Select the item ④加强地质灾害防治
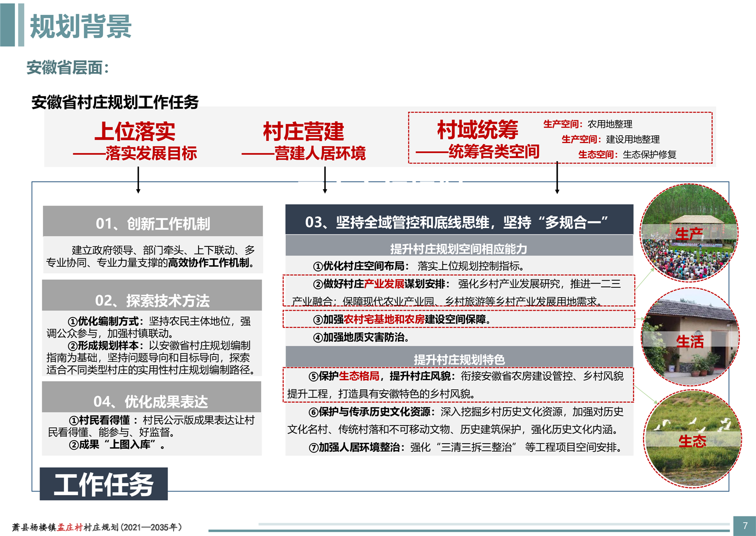The height and width of the screenshot is (536, 756). point(361,337)
